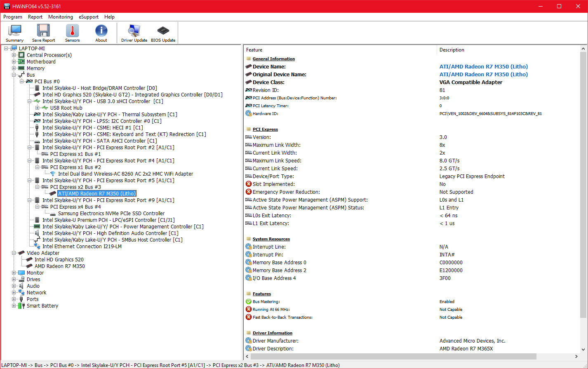Click the details pane scroll down arrow
This screenshot has height=369, width=588.
click(583, 350)
